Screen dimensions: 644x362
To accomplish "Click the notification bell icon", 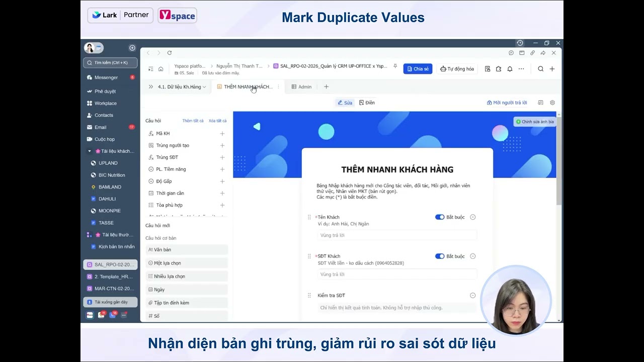I will pos(510,69).
